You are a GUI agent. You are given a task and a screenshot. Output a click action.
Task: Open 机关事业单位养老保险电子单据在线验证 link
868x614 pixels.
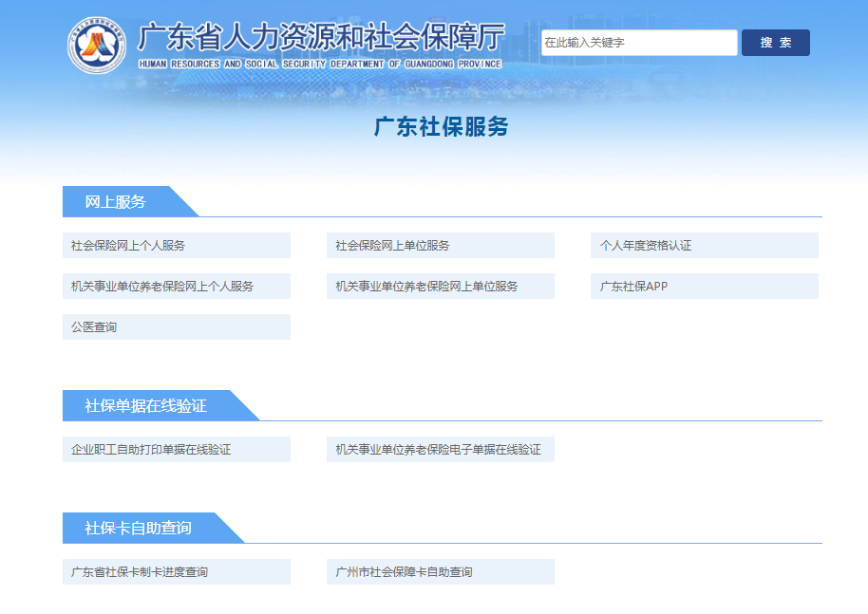point(441,449)
